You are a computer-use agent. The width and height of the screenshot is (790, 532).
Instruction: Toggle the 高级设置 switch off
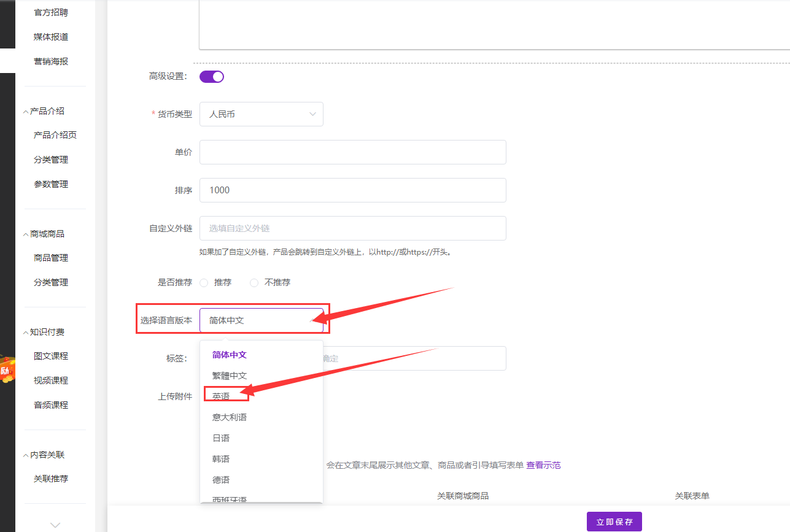click(212, 77)
